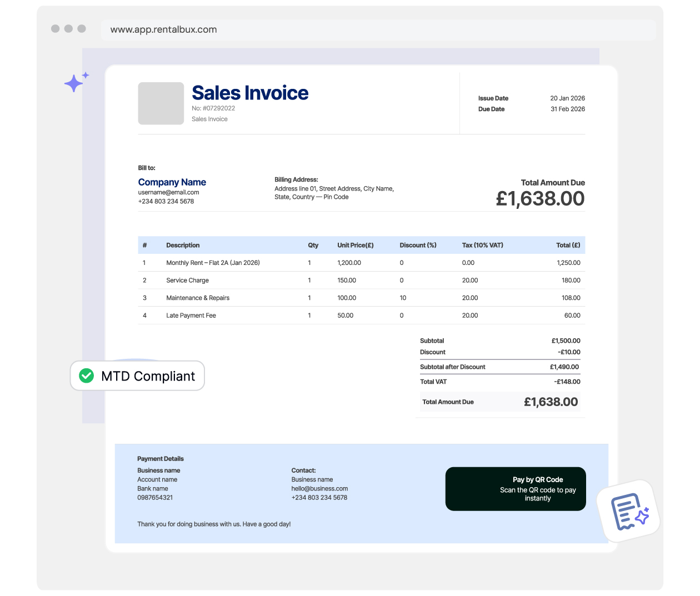The width and height of the screenshot is (700, 596).
Task: Click the green MTD Compliant checkmark icon
Action: tap(86, 376)
